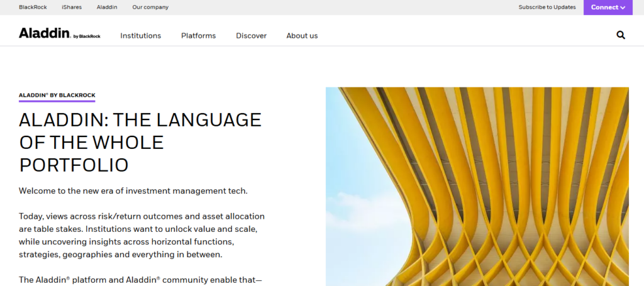This screenshot has width=644, height=286.
Task: Go to BlackRock in top bar
Action: [x=32, y=8]
